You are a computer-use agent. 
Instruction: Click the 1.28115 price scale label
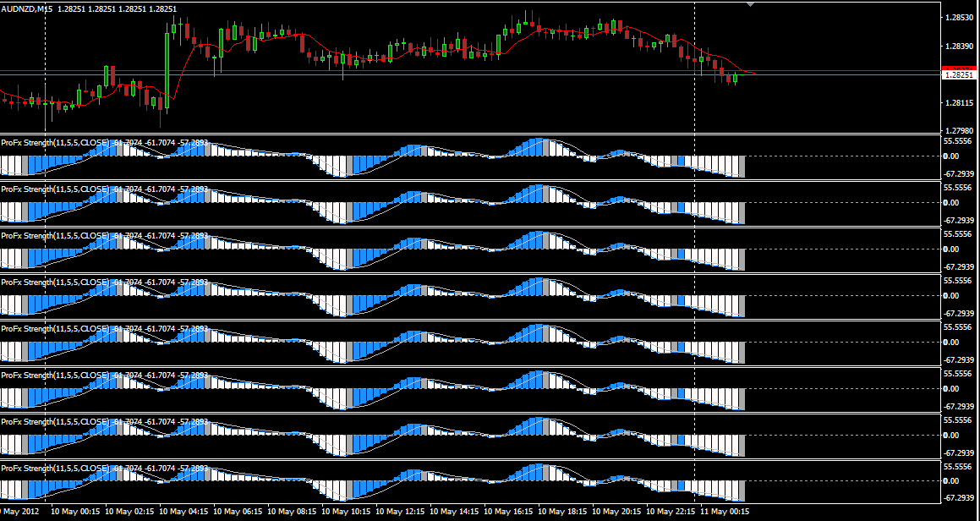959,102
